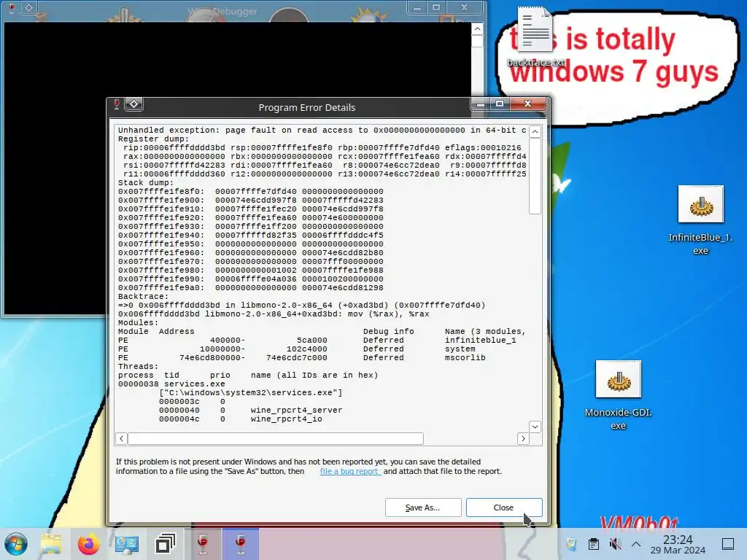747x560 pixels.
Task: Open the clipboard tray icon
Action: pyautogui.click(x=594, y=544)
